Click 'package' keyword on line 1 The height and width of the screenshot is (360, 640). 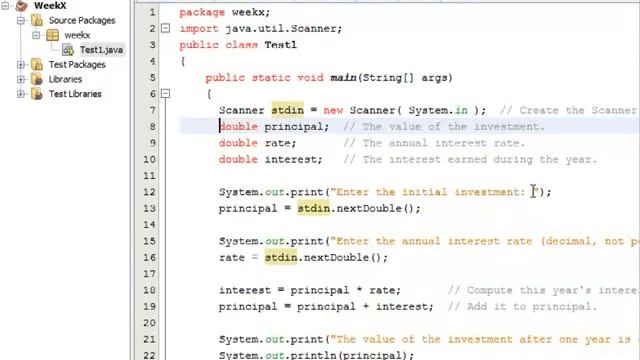click(202, 13)
